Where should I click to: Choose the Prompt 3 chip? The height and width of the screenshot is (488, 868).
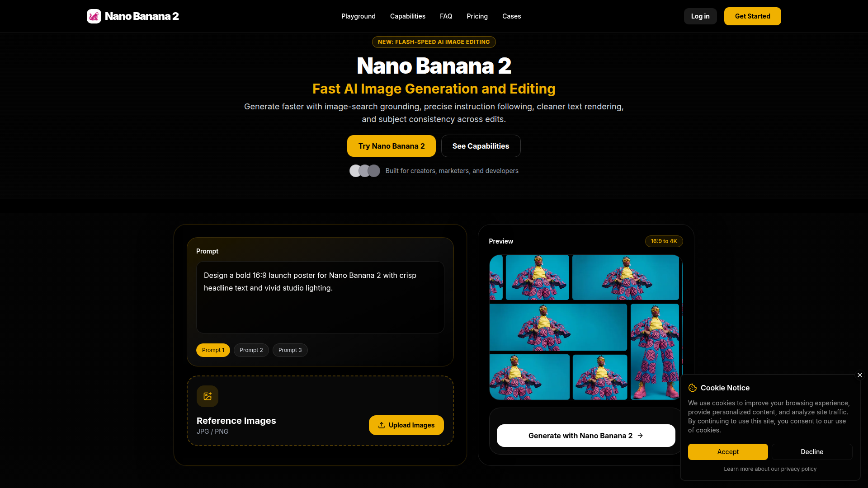click(290, 350)
